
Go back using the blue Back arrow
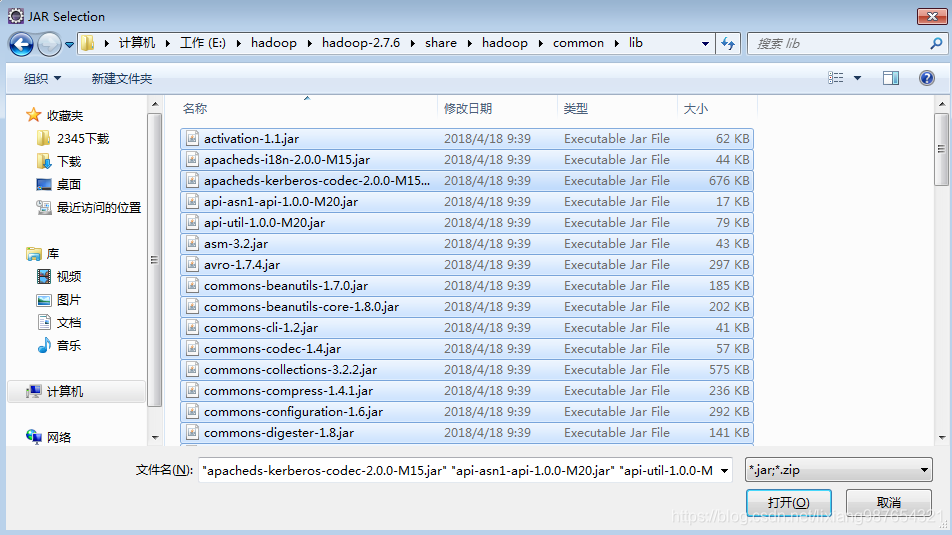coord(21,44)
